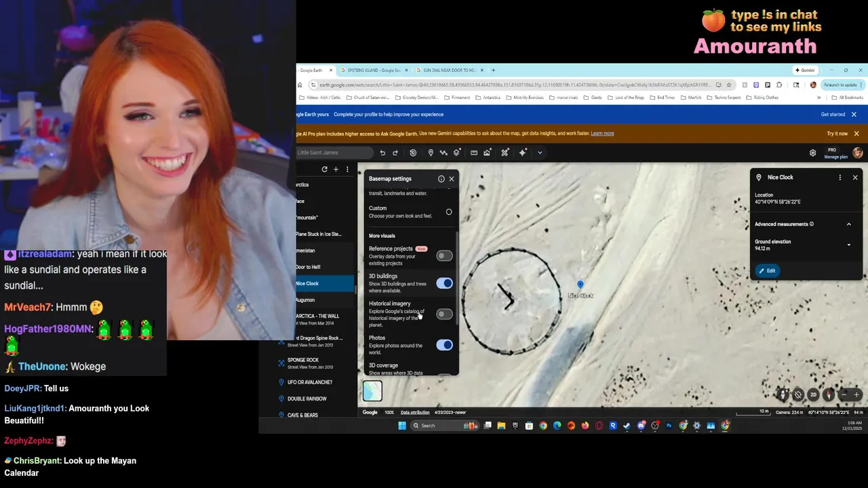
Task: Click the Edit button on Nice Clock card
Action: [x=768, y=270]
